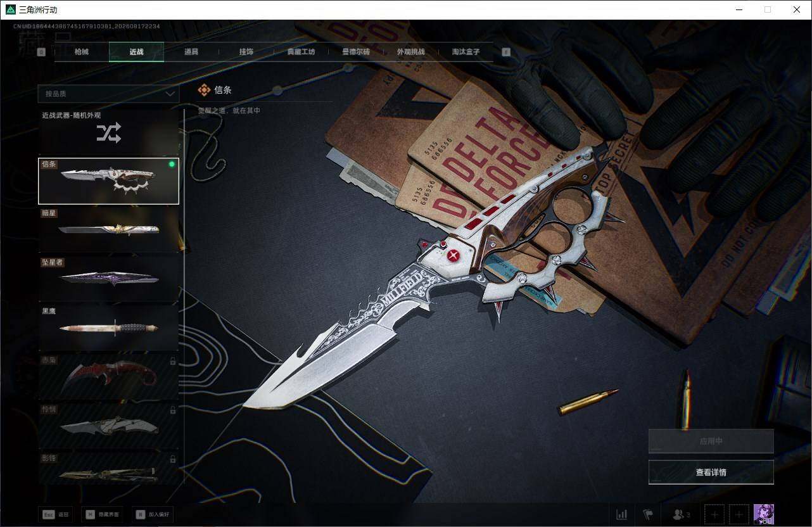
Task: Click the skin description text under 信条
Action: (229, 111)
